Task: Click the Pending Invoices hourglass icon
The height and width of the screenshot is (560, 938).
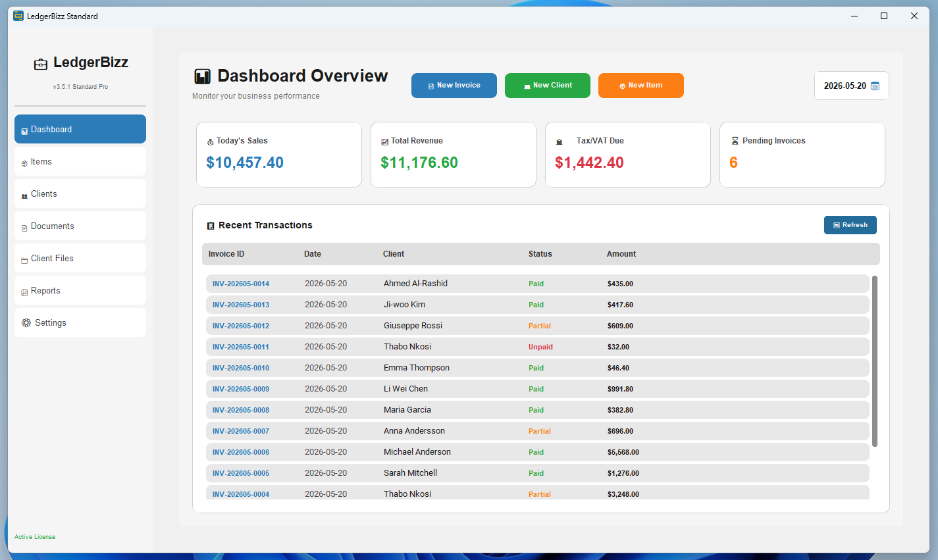Action: [735, 141]
